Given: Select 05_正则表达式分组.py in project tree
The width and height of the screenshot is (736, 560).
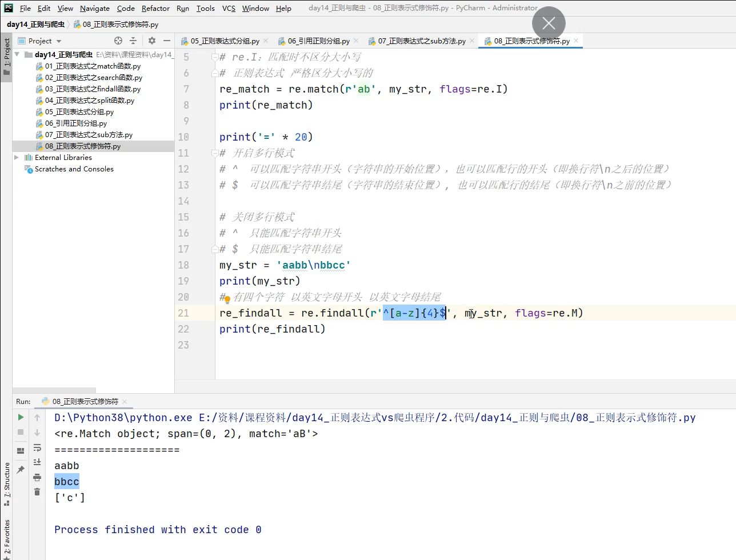Looking at the screenshot, I should [x=79, y=111].
